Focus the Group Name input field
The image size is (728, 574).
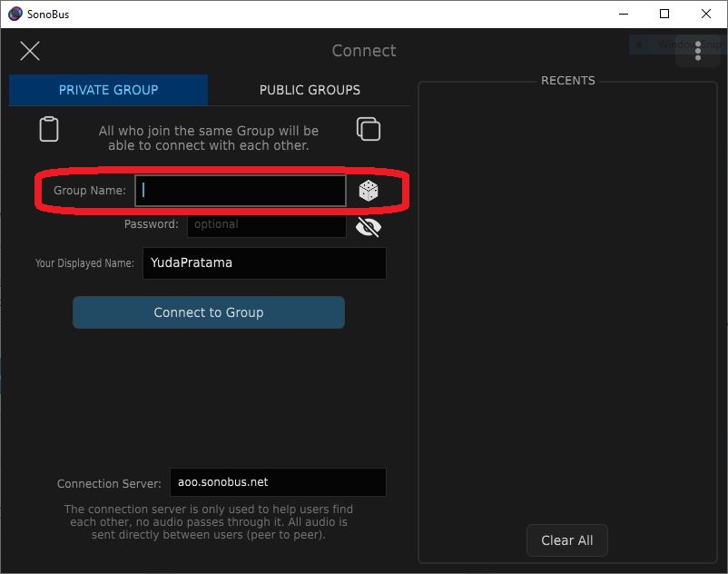click(240, 191)
